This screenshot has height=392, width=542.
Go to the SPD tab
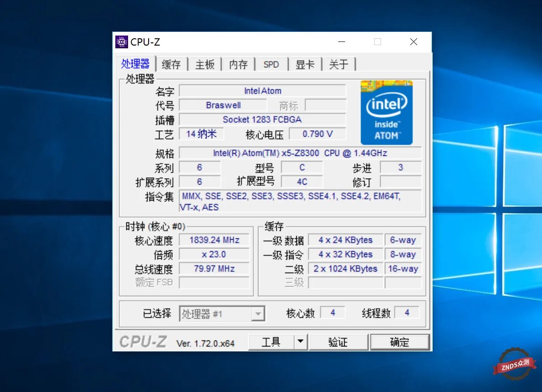[x=271, y=64]
